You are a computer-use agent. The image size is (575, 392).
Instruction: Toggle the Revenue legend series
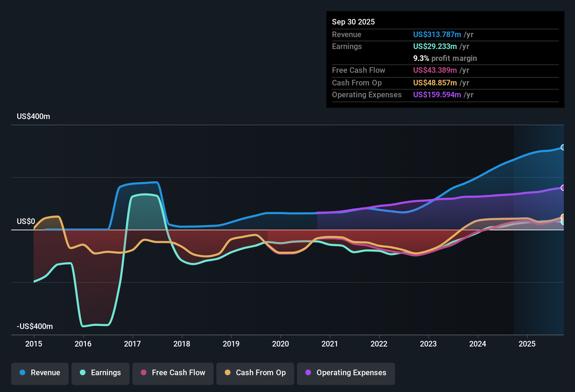[x=40, y=373]
